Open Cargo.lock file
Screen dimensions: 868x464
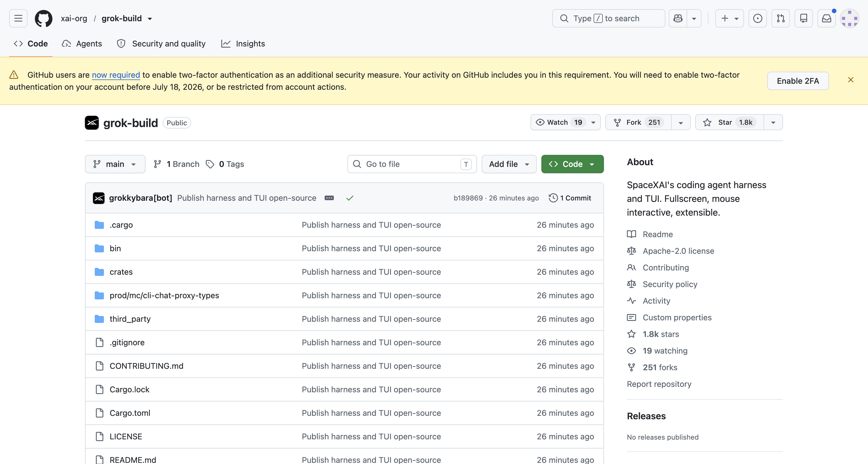pyautogui.click(x=129, y=389)
